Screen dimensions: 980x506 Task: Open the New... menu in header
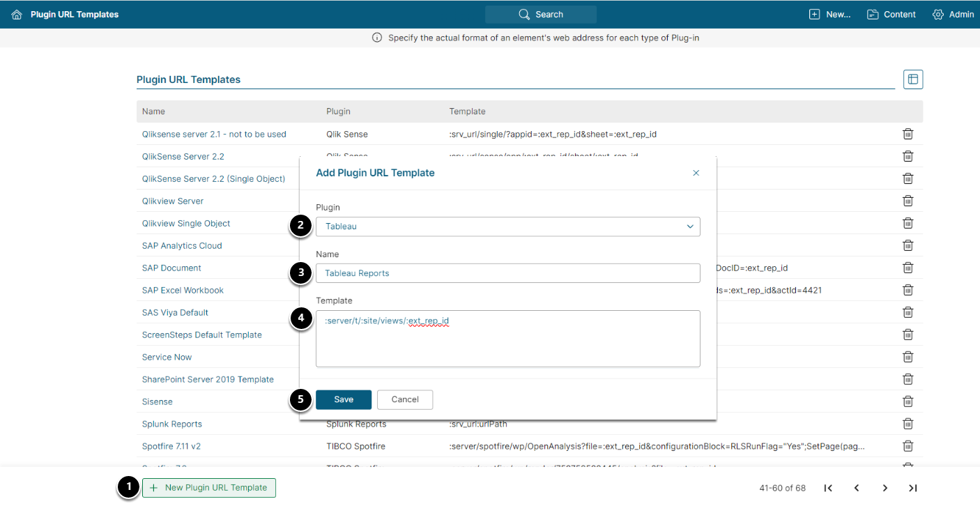click(829, 15)
